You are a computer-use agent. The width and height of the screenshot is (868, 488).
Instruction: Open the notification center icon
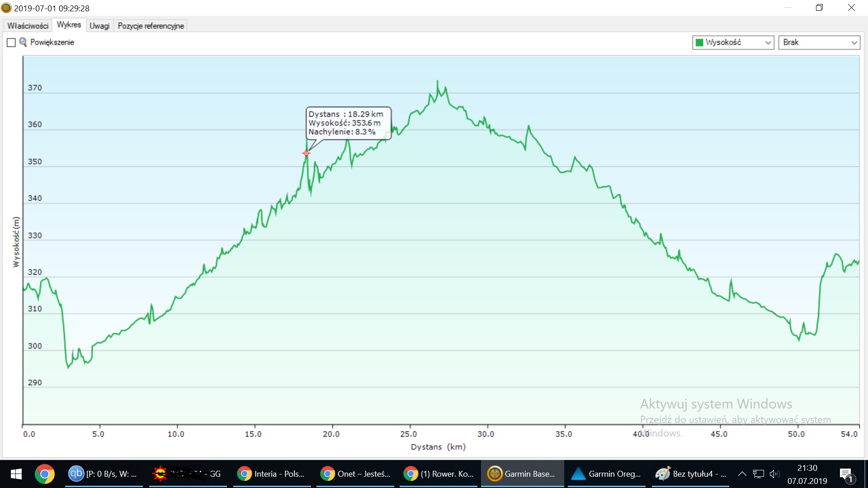point(846,474)
